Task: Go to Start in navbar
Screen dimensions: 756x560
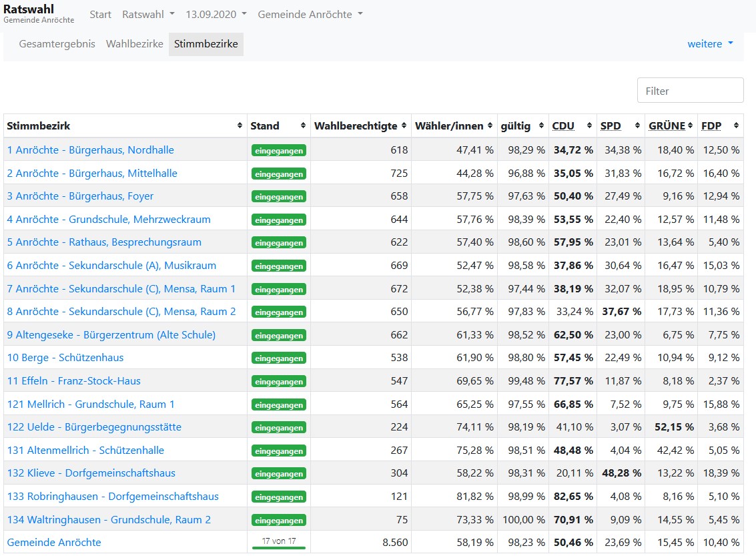Action: tap(100, 15)
